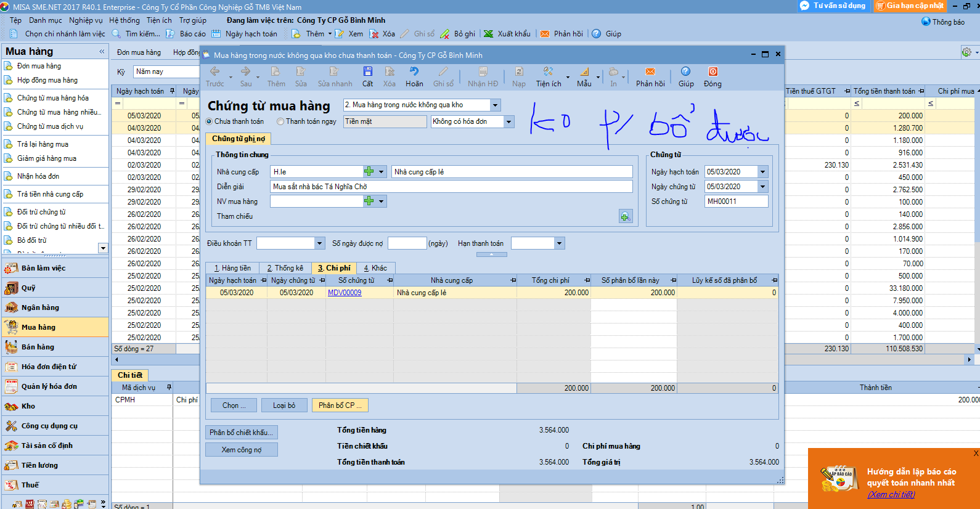Click the Giúp help icon in dialog toolbar
This screenshot has height=509, width=980.
685,72
